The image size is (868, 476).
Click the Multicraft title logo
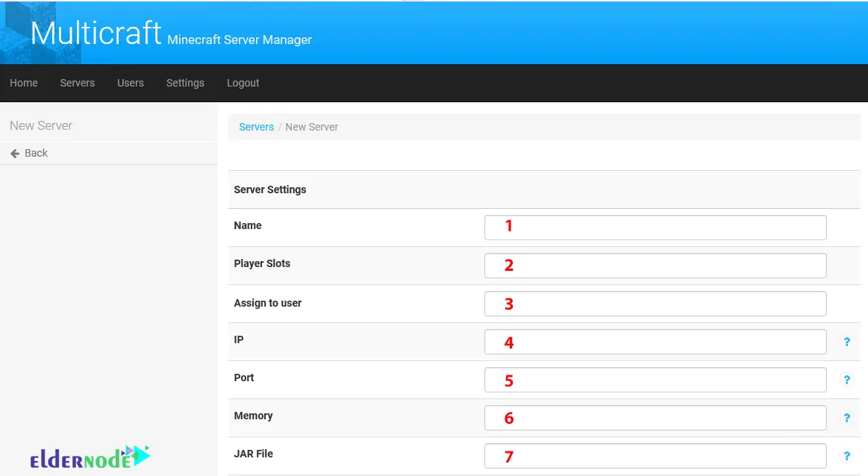click(96, 34)
